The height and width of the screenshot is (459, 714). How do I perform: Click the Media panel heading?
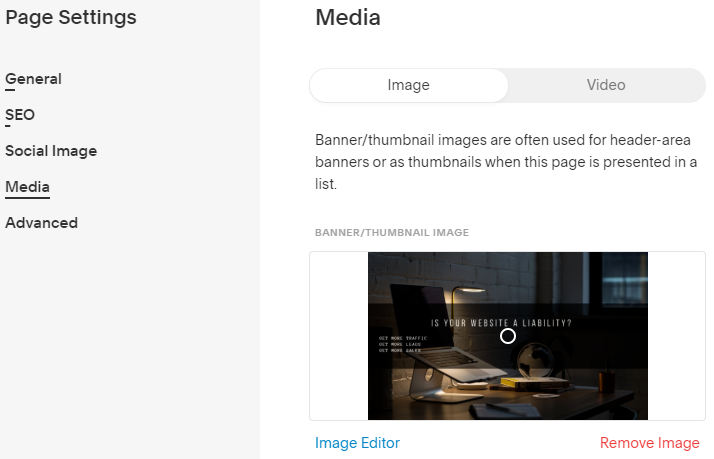tap(348, 18)
